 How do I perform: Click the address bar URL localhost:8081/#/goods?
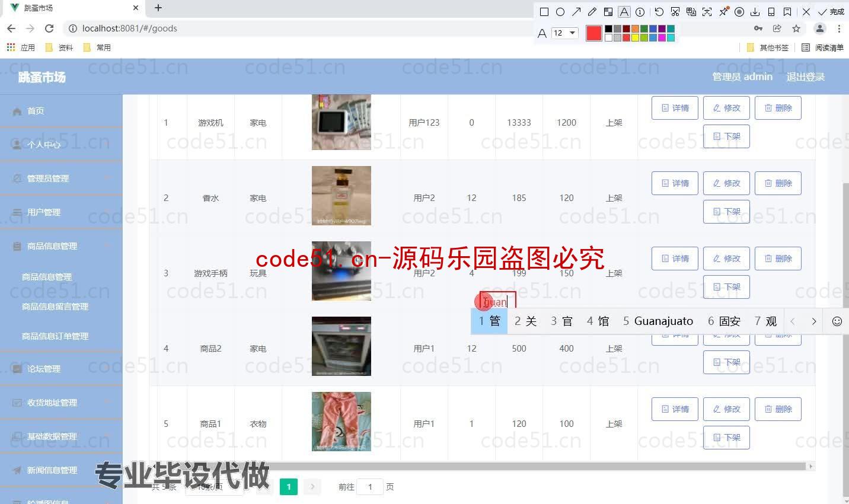click(x=130, y=28)
